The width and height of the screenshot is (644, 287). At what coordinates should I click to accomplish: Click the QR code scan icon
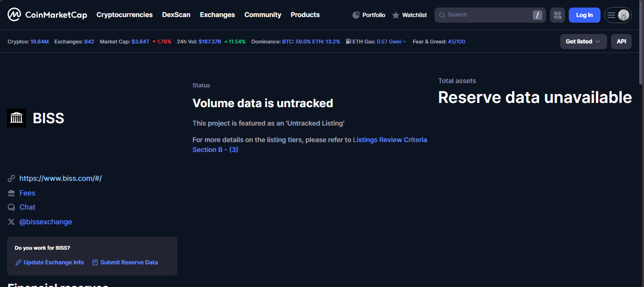tap(557, 15)
